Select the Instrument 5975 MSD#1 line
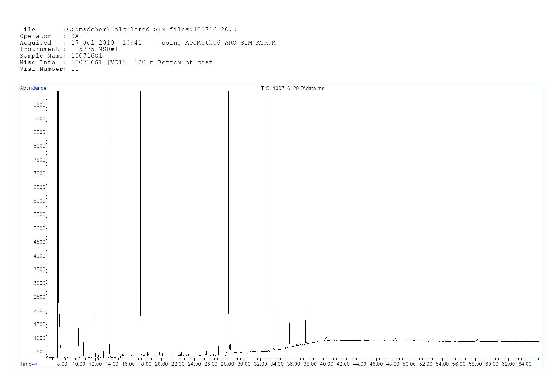 click(x=69, y=49)
